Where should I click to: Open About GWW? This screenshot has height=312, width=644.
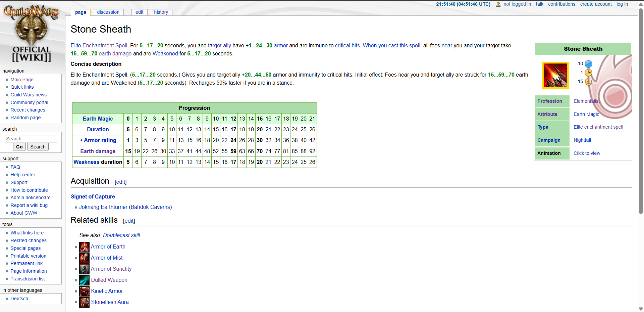pyautogui.click(x=24, y=213)
